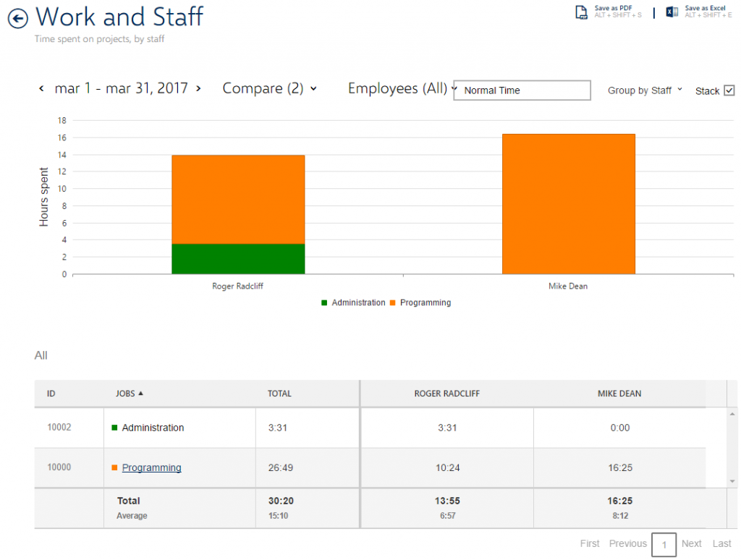Sort the table by the ID column header
The width and height of the screenshot is (741, 560).
point(51,394)
